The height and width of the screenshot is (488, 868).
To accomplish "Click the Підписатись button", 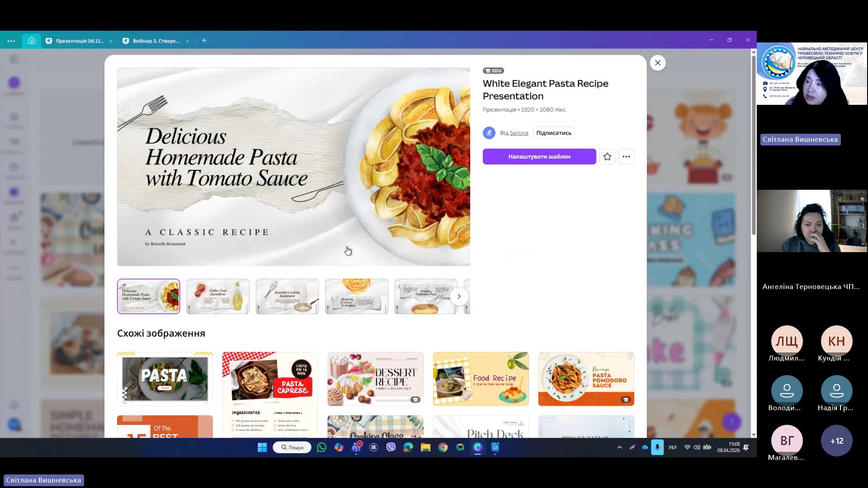I will click(553, 133).
